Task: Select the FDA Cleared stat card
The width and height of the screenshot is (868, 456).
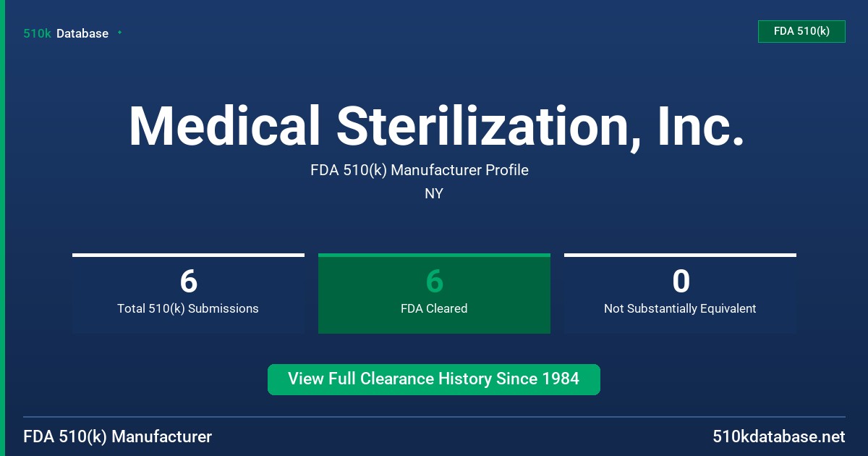Action: coord(434,293)
